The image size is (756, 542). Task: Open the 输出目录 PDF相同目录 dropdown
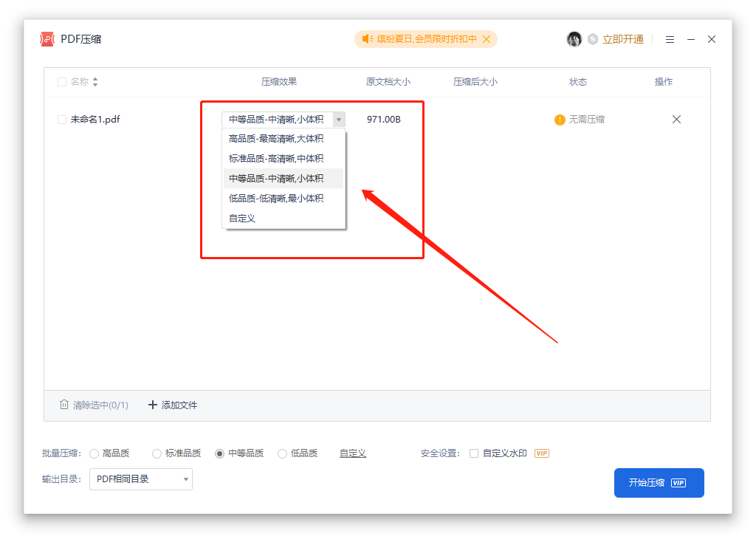point(141,478)
